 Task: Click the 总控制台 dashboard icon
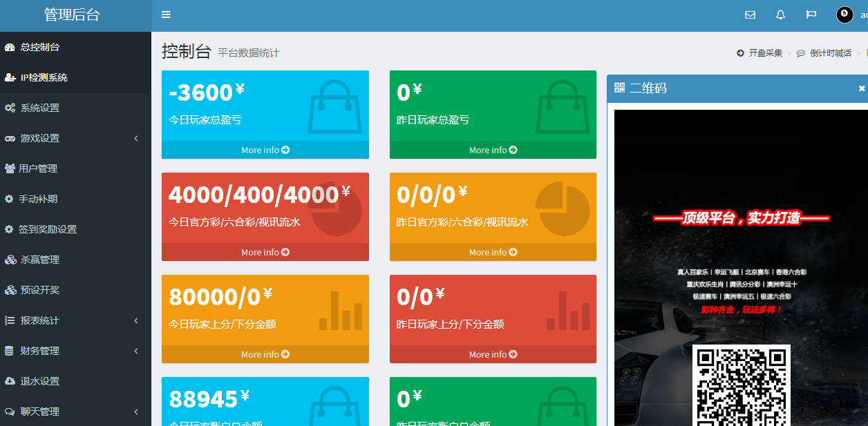point(10,48)
